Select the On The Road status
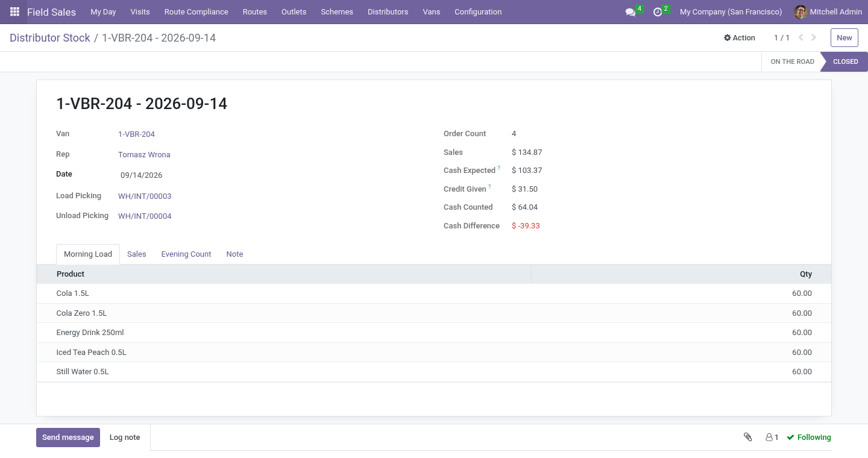868x458 pixels. tap(792, 61)
